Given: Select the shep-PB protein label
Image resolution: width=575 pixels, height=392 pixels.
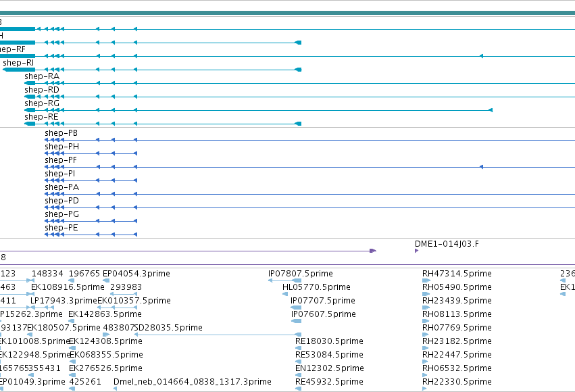Looking at the screenshot, I should 61,133.
